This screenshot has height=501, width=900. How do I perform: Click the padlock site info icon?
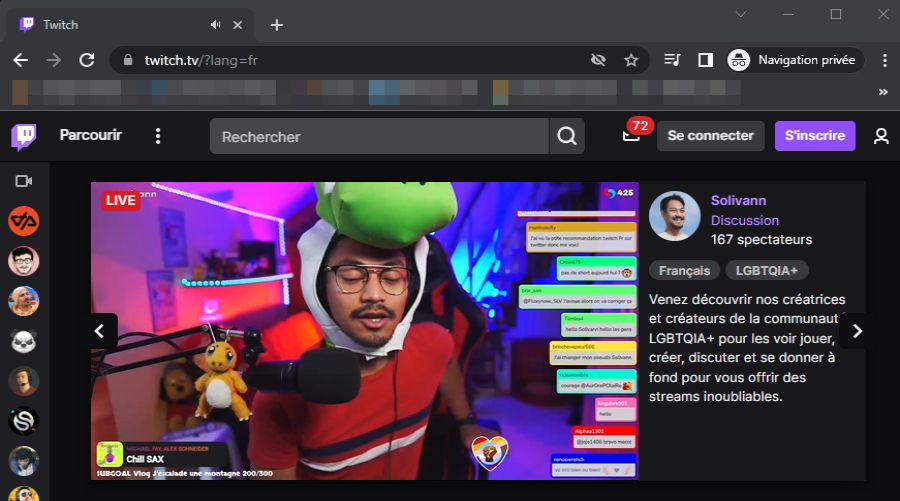coord(128,60)
